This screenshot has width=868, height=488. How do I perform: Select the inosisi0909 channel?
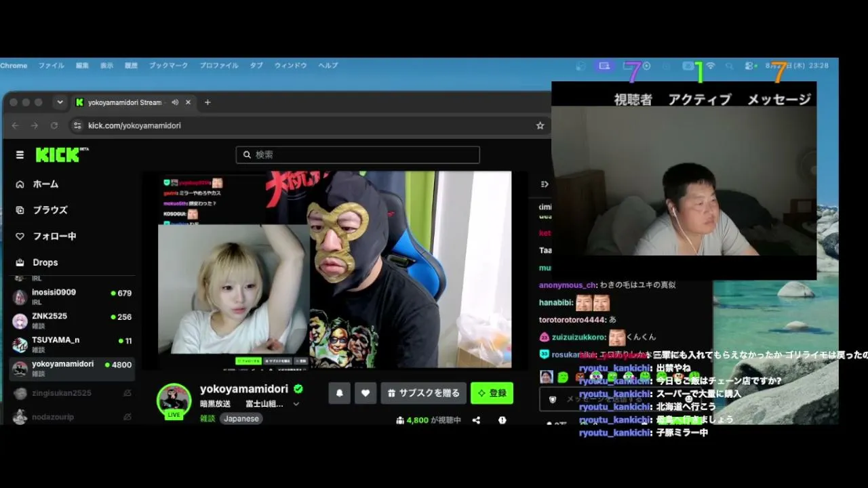(x=72, y=296)
